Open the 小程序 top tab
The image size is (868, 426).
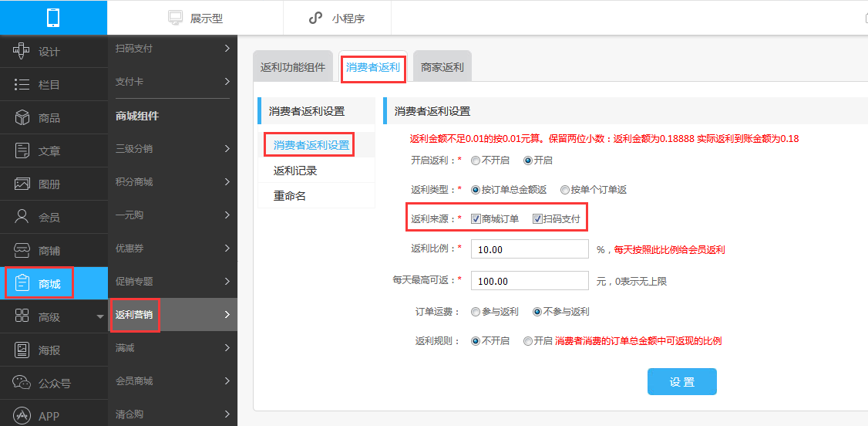pos(337,18)
